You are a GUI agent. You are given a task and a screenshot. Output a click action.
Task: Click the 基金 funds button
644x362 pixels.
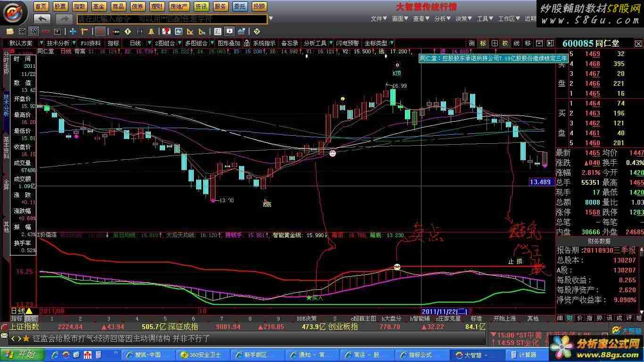[x=99, y=6]
